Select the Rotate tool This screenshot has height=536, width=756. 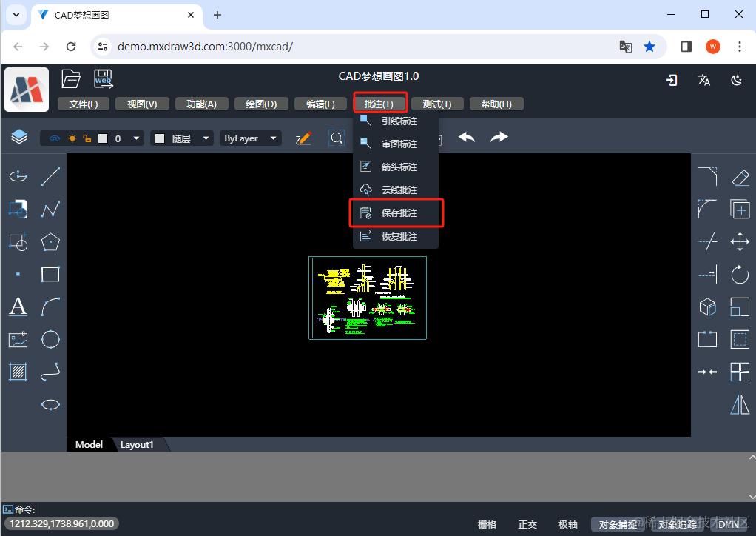pyautogui.click(x=740, y=275)
